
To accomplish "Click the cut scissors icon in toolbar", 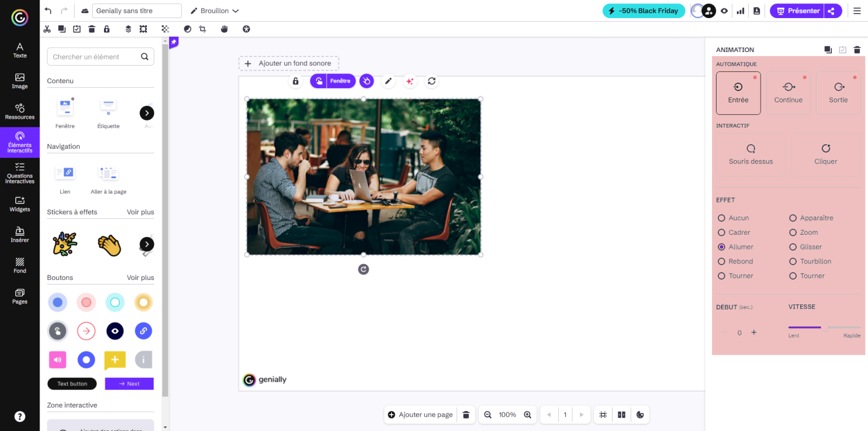I will [47, 29].
